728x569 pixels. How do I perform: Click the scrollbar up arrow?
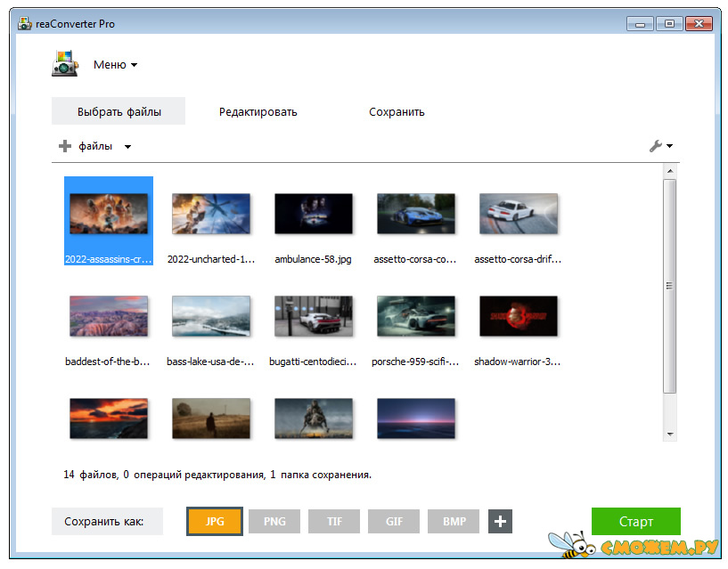670,171
